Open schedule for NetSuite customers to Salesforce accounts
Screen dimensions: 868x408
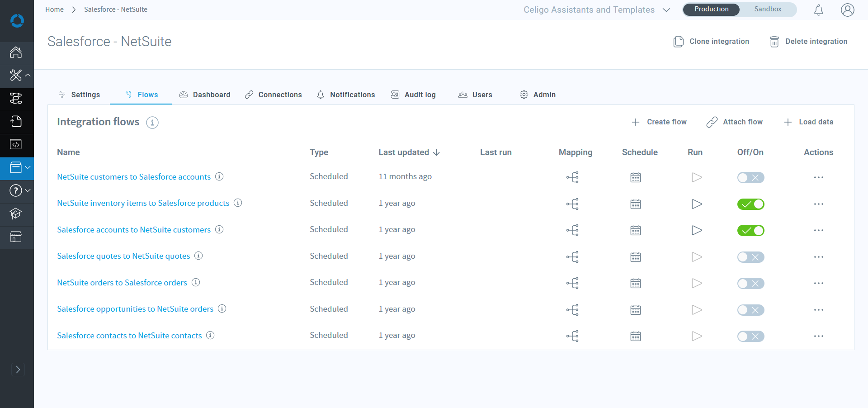(636, 177)
